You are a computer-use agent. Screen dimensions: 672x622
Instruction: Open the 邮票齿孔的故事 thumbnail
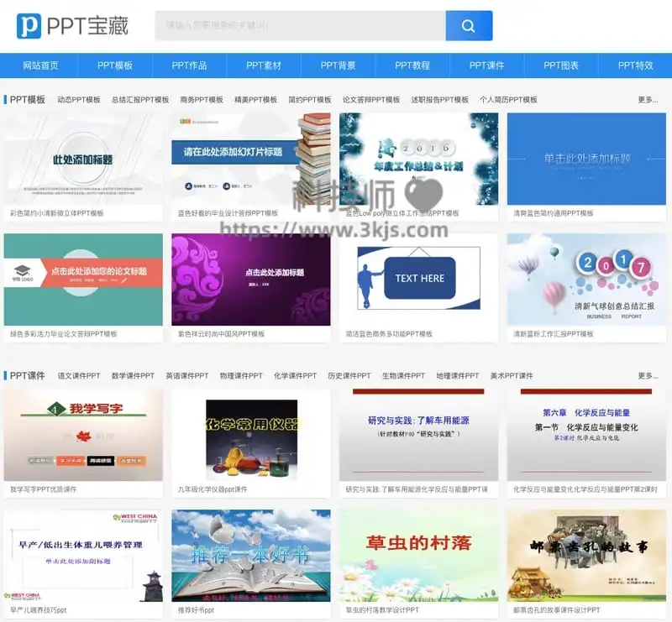[x=586, y=556]
